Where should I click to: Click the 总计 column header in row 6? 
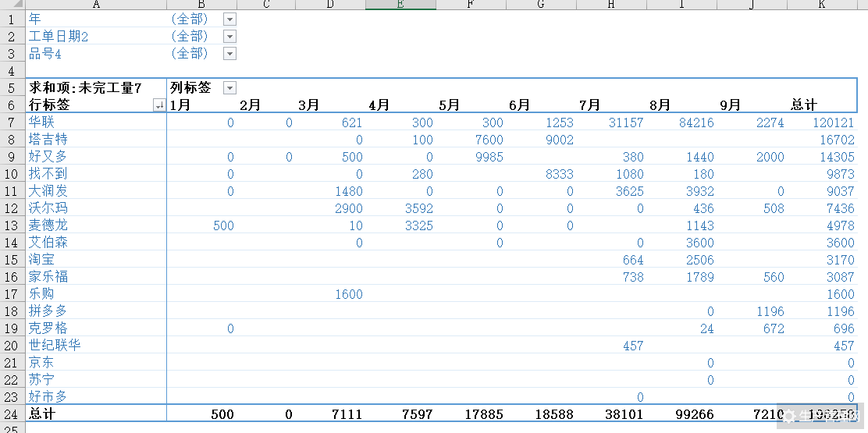804,105
